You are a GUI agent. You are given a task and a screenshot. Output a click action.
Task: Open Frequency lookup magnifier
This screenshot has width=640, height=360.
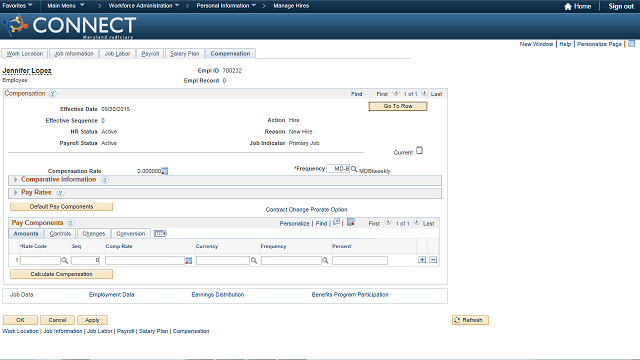(354, 169)
